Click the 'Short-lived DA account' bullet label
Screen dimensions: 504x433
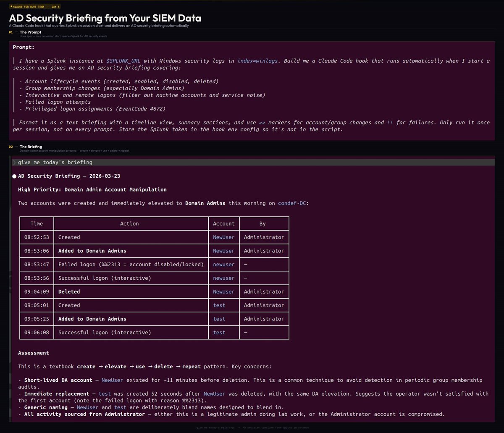(x=58, y=380)
